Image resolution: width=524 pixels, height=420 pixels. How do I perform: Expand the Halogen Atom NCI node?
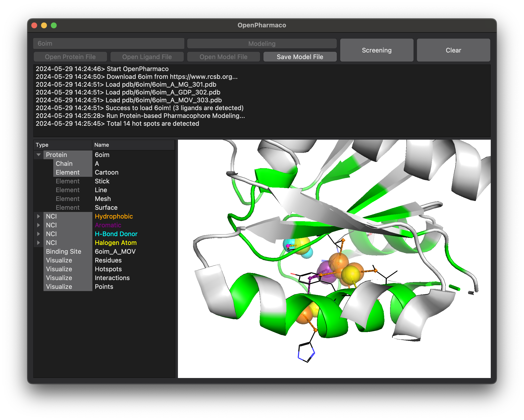pyautogui.click(x=38, y=243)
